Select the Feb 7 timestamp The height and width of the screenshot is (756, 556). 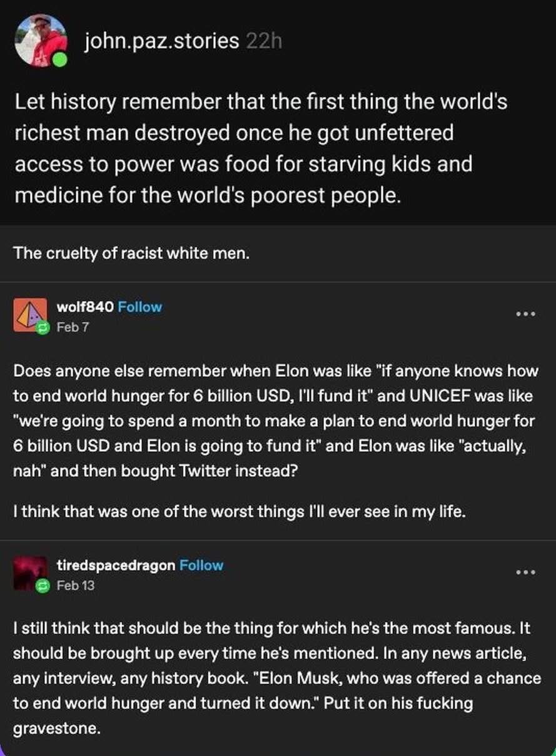pos(73,326)
